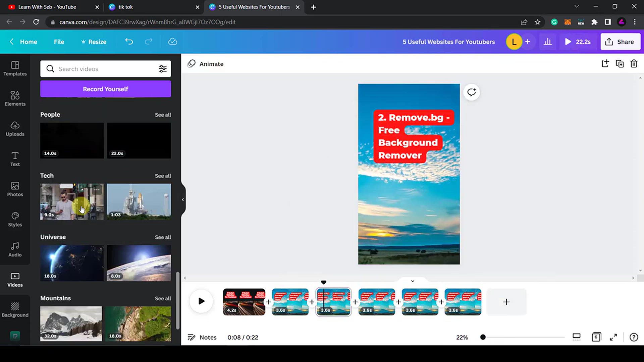Open the help question mark icon
The image size is (644, 362).
tap(634, 337)
